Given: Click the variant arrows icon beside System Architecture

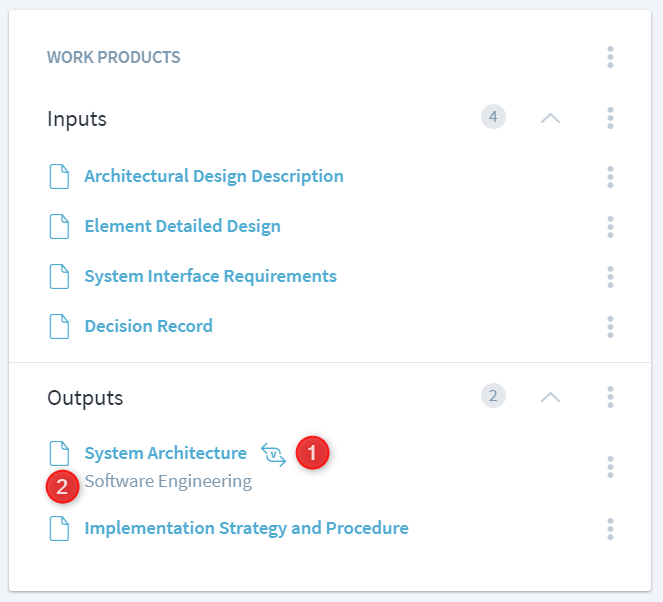Looking at the screenshot, I should tap(273, 454).
